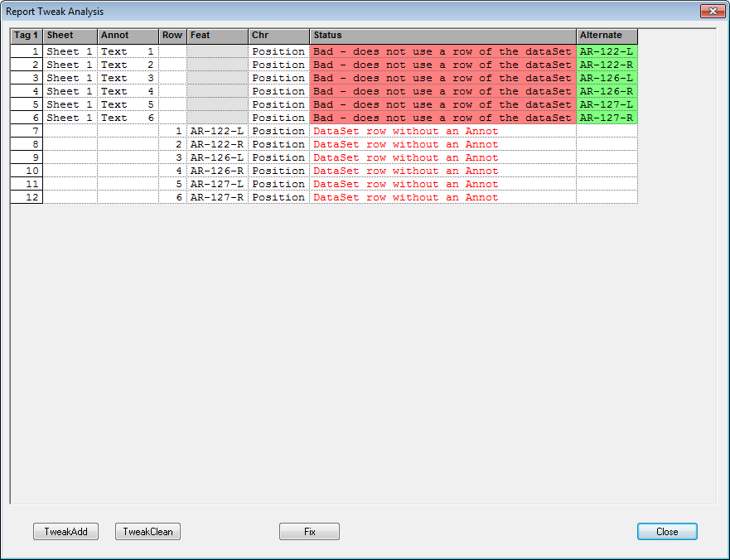The height and width of the screenshot is (560, 730).
Task: Select tag number 12 row cell
Action: coord(27,197)
